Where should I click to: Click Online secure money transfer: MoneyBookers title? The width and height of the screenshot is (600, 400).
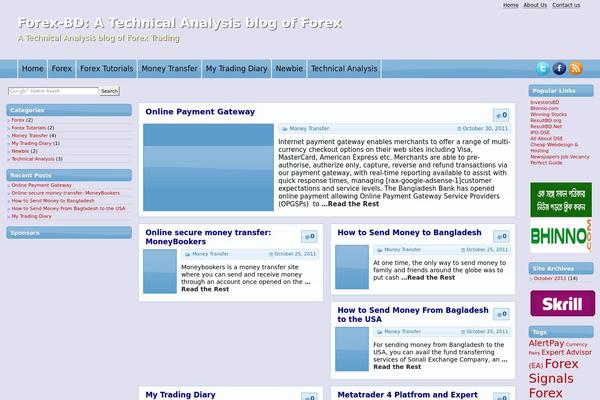pos(208,237)
